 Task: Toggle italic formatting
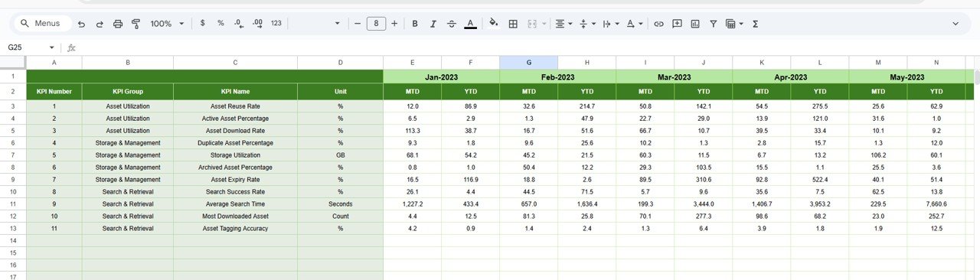tap(433, 24)
